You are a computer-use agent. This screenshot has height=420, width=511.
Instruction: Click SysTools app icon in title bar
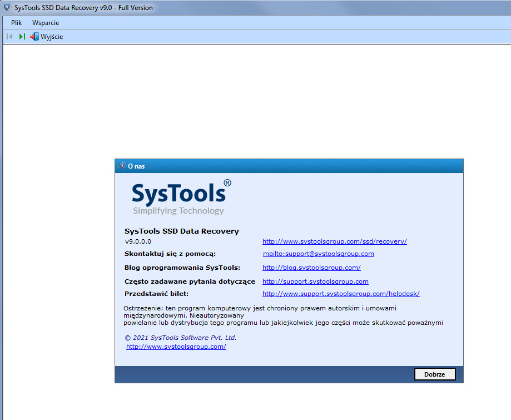click(7, 7)
